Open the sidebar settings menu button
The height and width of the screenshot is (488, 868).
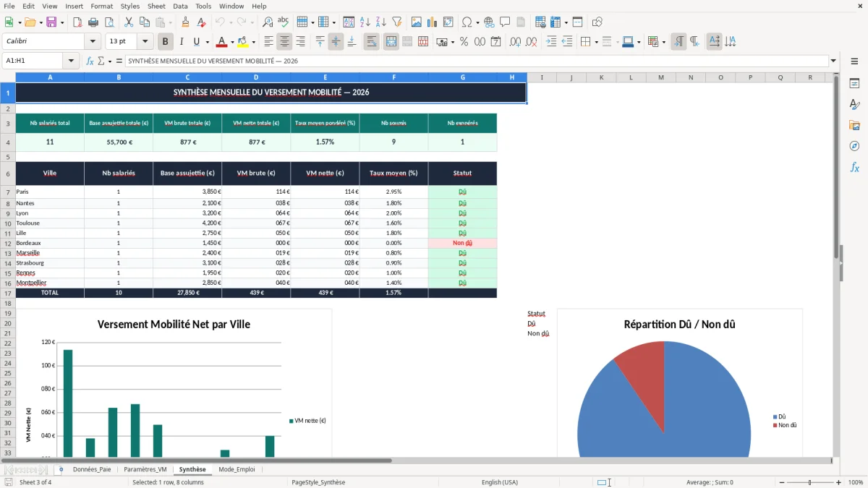pos(854,62)
